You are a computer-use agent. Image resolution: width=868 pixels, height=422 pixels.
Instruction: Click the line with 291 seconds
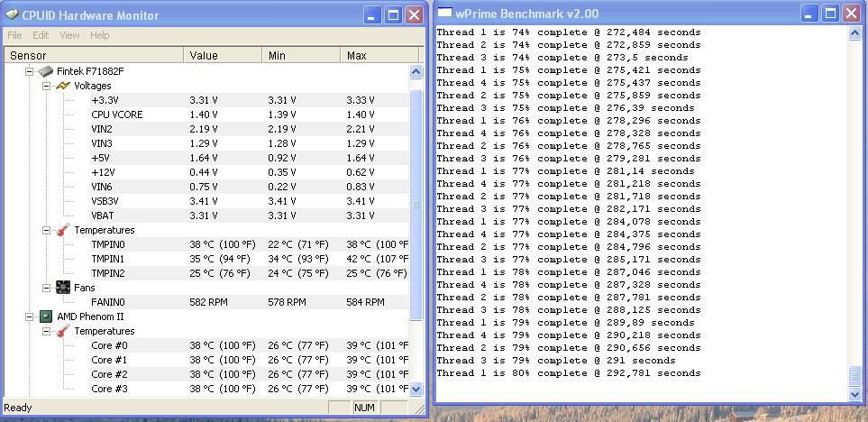coord(556,361)
